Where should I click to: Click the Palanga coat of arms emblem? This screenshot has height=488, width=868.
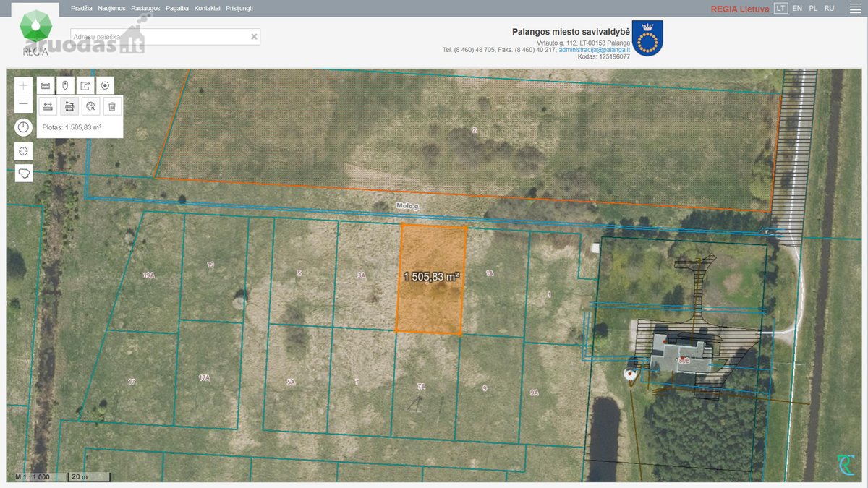pos(647,38)
